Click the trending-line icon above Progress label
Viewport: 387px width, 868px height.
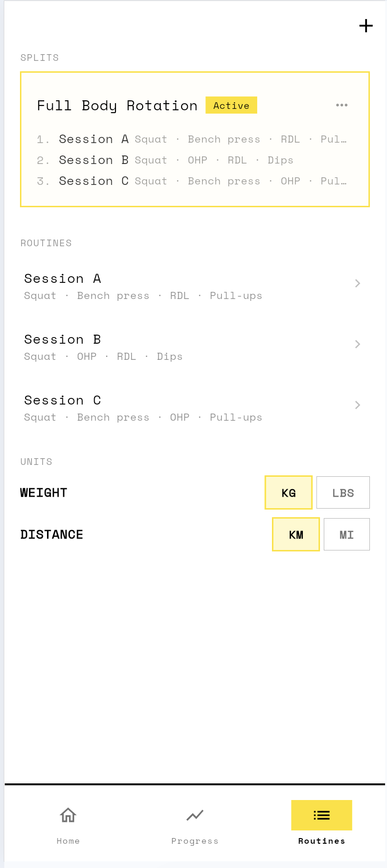pyautogui.click(x=195, y=814)
